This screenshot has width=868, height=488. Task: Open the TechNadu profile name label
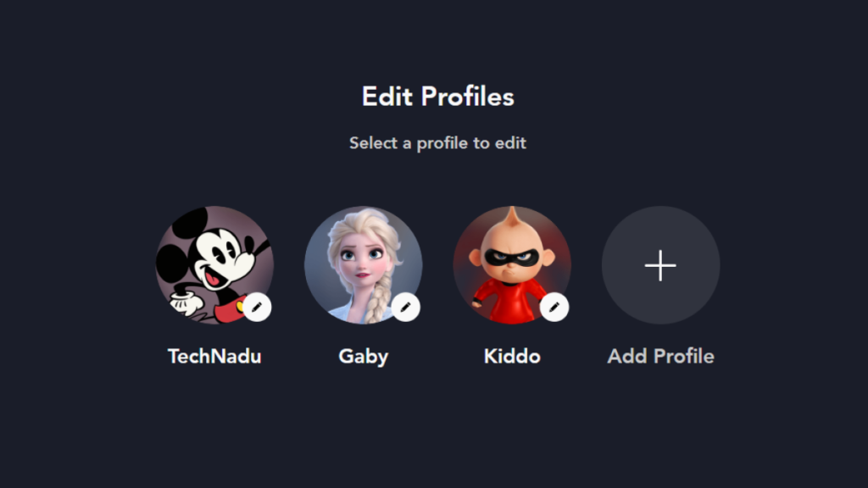click(x=214, y=357)
